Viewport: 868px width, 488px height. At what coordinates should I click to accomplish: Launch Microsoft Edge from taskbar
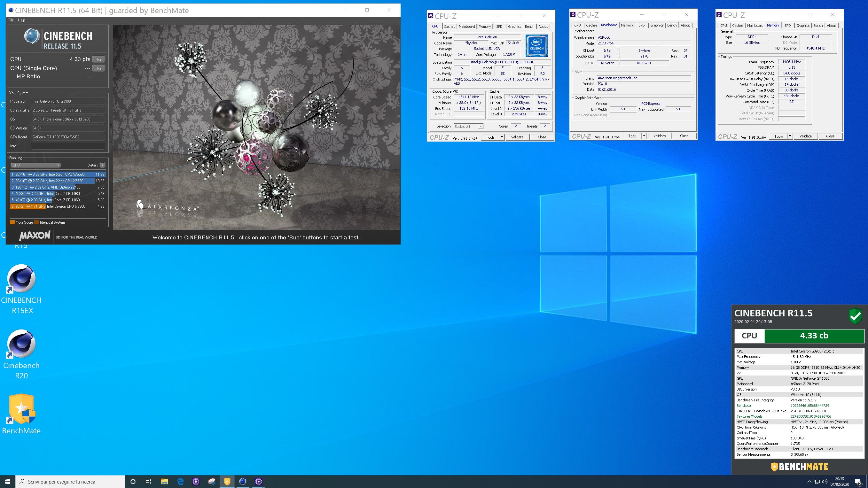pyautogui.click(x=180, y=482)
